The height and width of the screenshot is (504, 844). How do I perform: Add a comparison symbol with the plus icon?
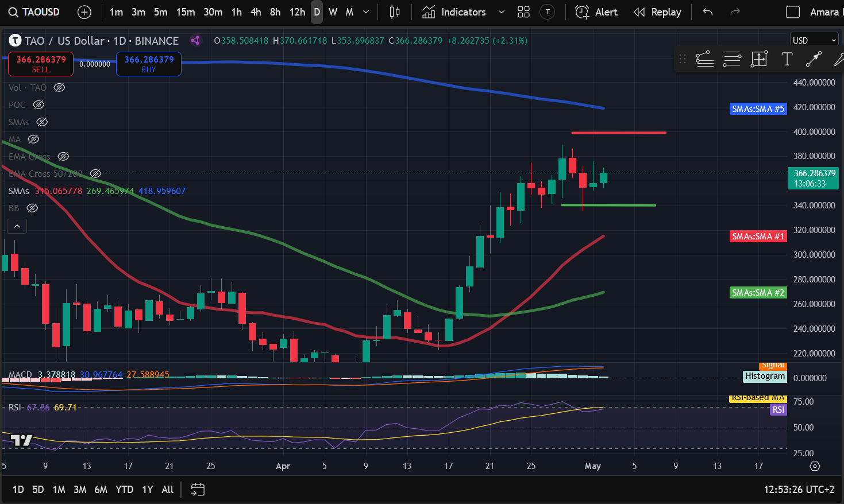[84, 12]
